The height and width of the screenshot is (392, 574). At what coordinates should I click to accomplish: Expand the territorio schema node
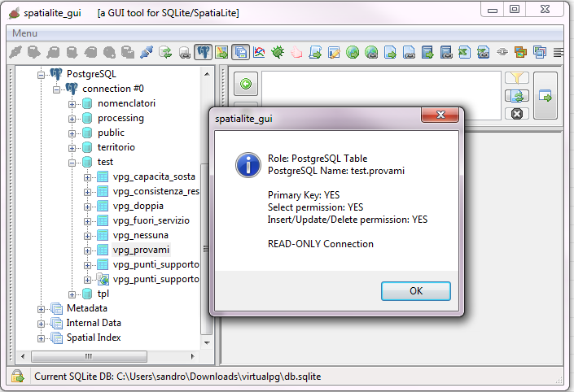pyautogui.click(x=72, y=148)
